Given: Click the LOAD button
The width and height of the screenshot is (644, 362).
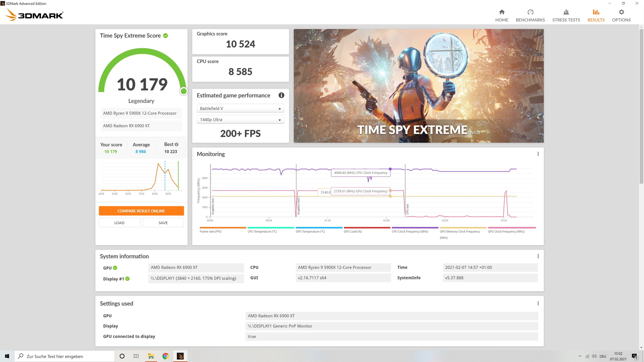Looking at the screenshot, I should [120, 223].
